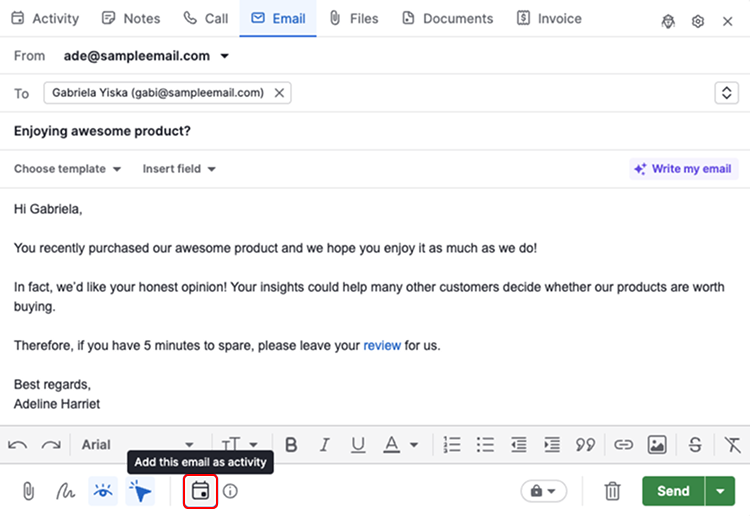Open the Invoice tab
Image resolution: width=750 pixels, height=517 pixels.
[x=549, y=18]
